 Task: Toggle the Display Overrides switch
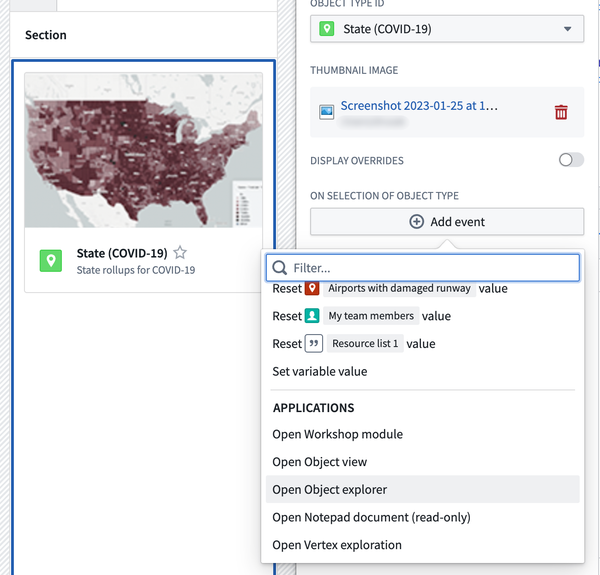[571, 160]
